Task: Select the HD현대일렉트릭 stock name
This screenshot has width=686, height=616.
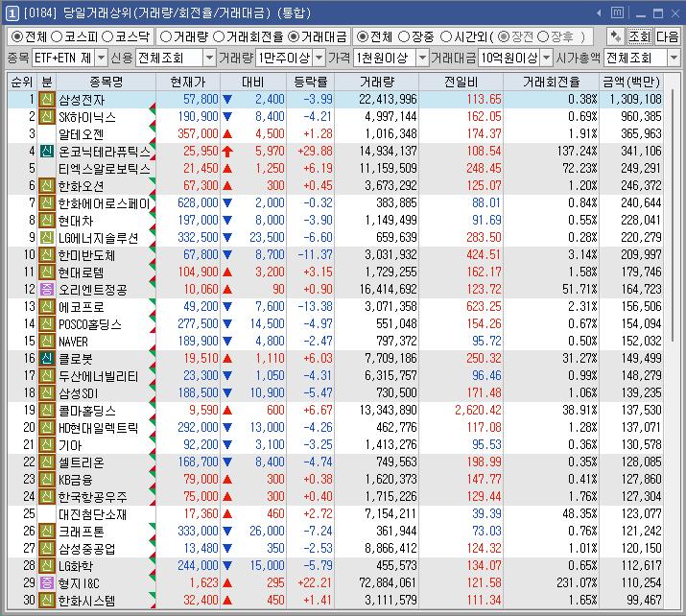Action: coord(99,427)
